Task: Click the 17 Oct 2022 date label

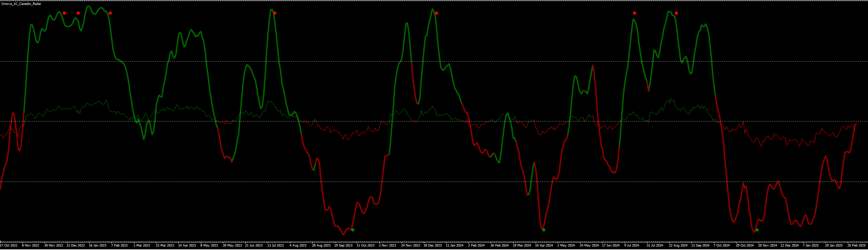Action: [x=9, y=245]
